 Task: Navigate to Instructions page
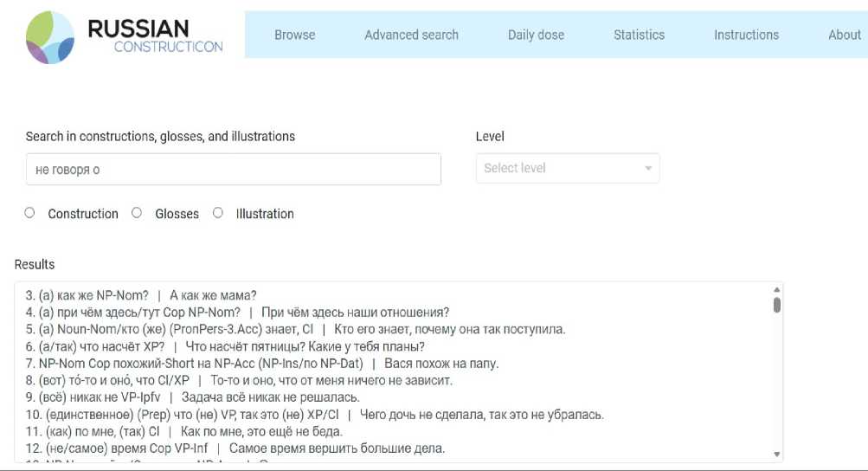click(x=746, y=35)
